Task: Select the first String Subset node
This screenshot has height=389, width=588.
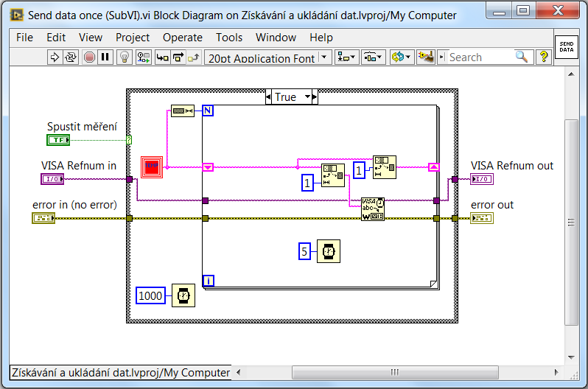Action: click(x=333, y=175)
